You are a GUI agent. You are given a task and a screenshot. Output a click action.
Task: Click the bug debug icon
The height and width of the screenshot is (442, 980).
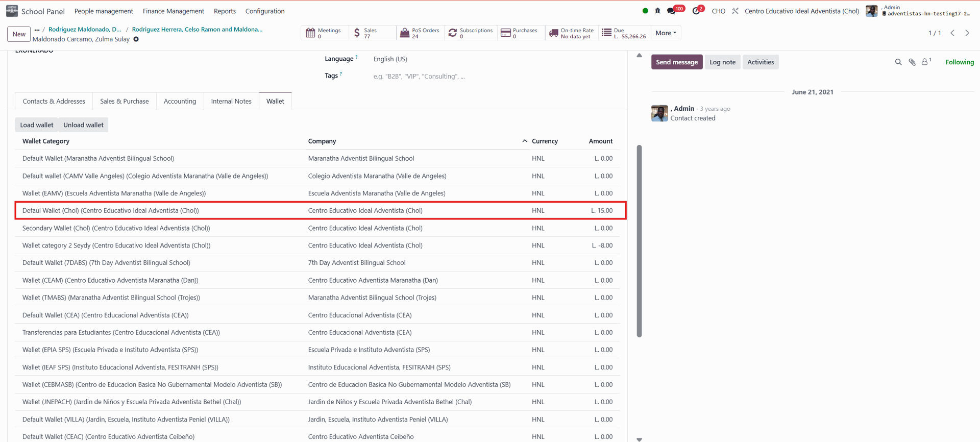click(x=657, y=11)
